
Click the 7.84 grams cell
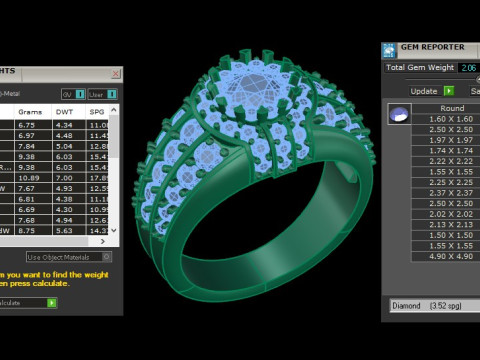coord(33,146)
